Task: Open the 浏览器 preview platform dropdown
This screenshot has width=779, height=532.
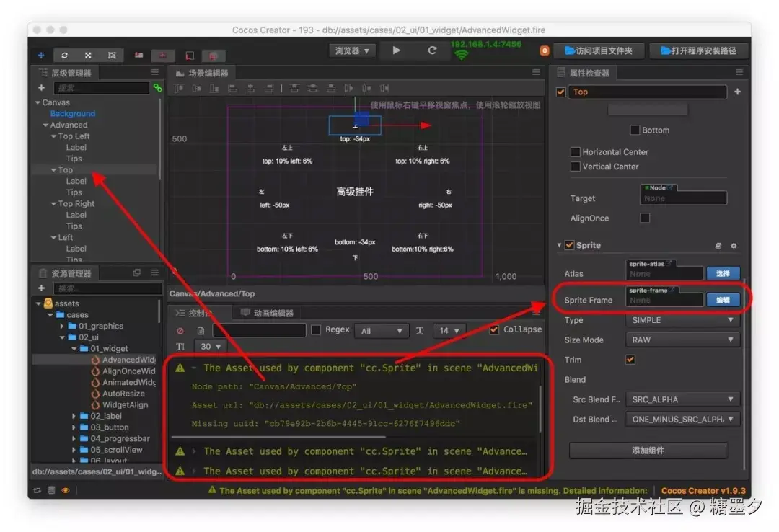Action: pyautogui.click(x=352, y=50)
